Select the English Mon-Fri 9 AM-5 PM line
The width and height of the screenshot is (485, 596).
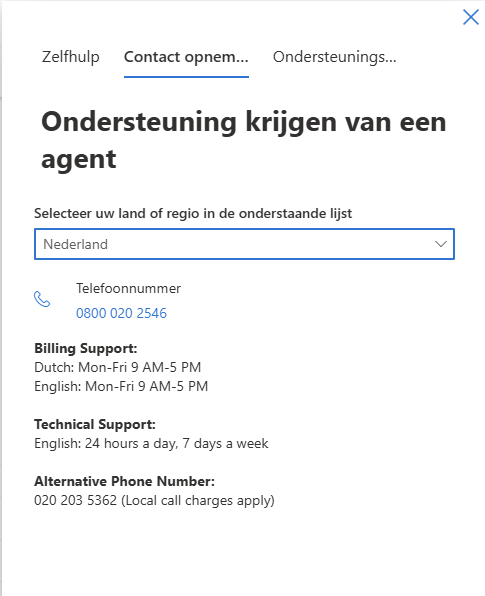[x=121, y=387]
